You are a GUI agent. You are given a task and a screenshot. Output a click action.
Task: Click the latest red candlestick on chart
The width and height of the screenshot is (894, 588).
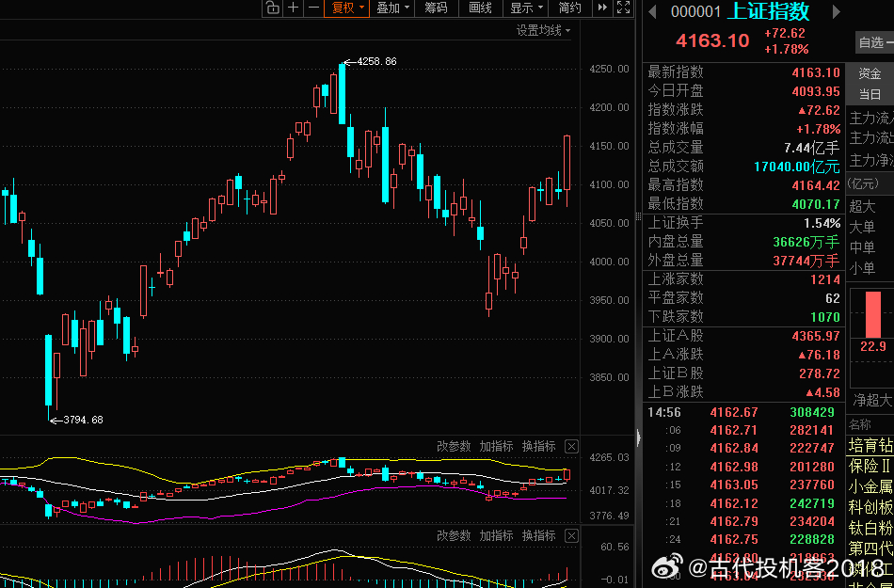click(567, 163)
